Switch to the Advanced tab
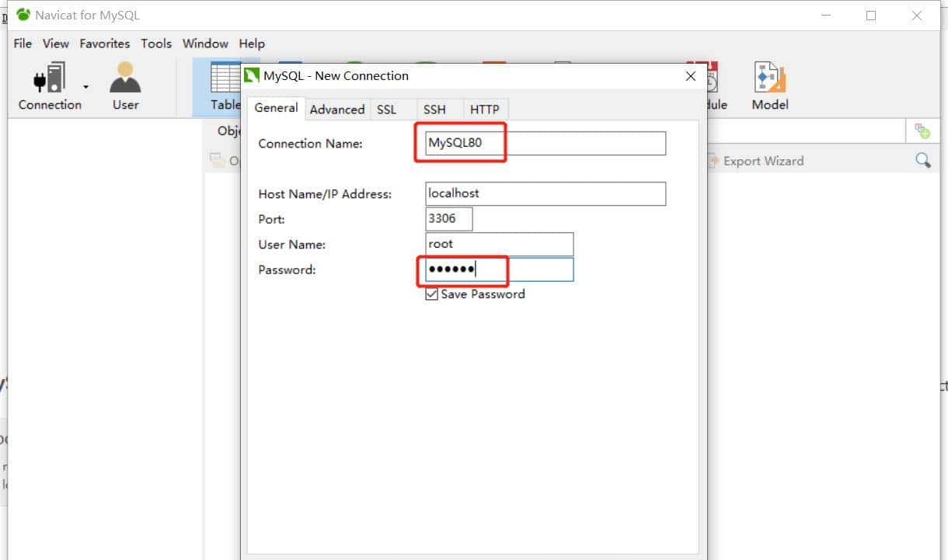948x560 pixels. 337,110
